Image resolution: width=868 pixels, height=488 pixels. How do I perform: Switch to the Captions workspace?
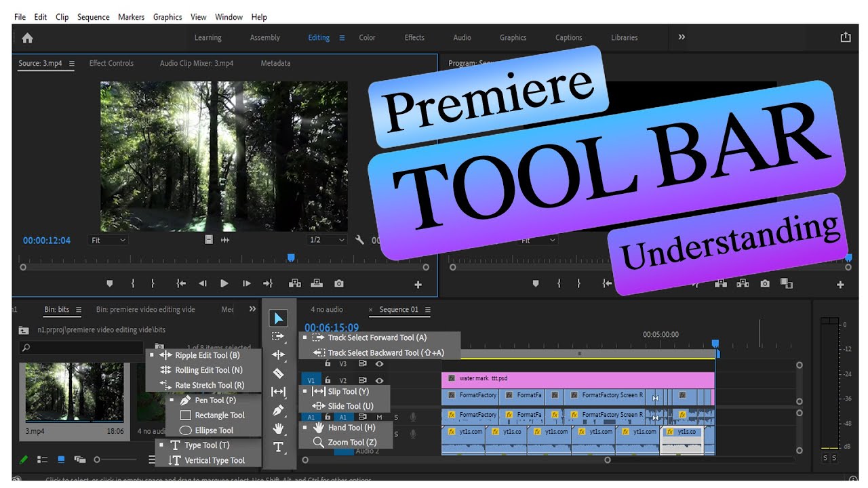point(568,38)
